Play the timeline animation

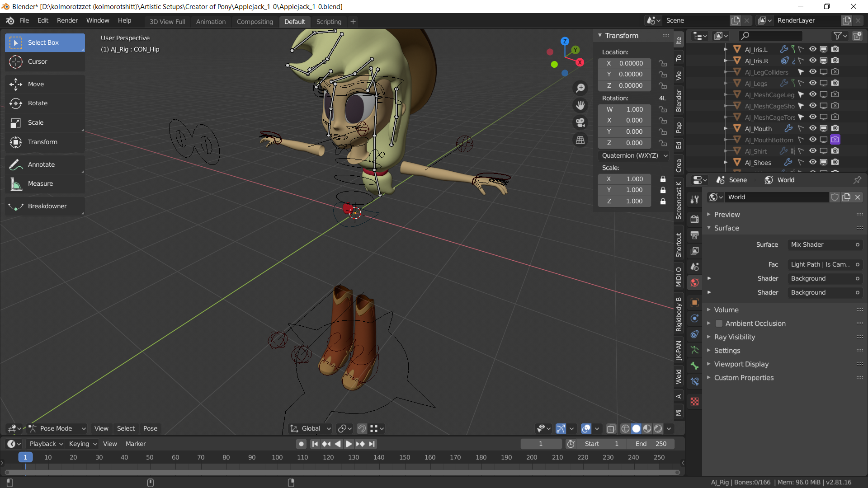coord(349,444)
